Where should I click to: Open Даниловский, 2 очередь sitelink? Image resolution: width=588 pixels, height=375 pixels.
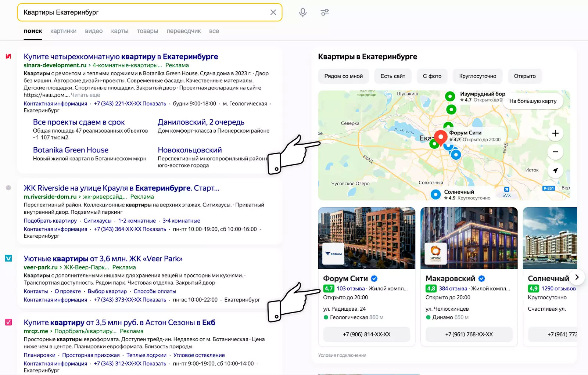[201, 122]
